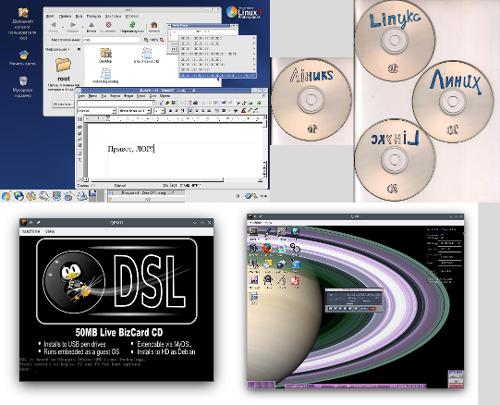The width and height of the screenshot is (500, 405).
Task: Switch to root window taskbar entry
Action: coord(146,199)
